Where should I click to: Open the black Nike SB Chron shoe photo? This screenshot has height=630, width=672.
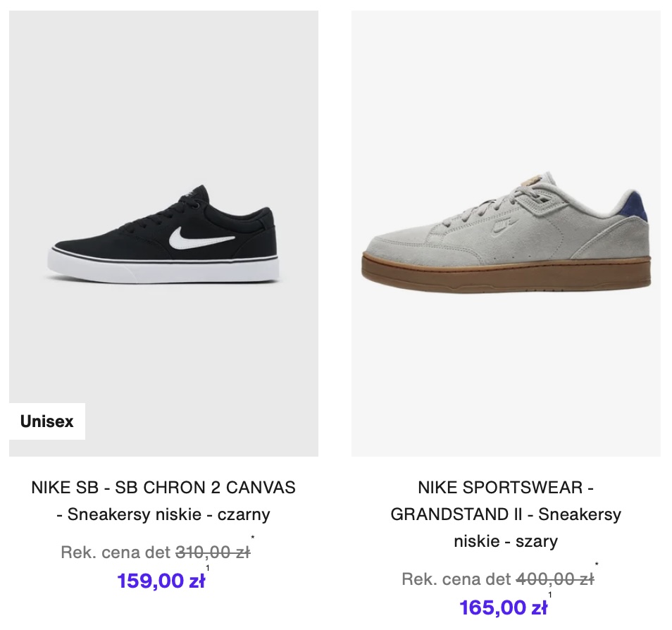click(x=163, y=234)
